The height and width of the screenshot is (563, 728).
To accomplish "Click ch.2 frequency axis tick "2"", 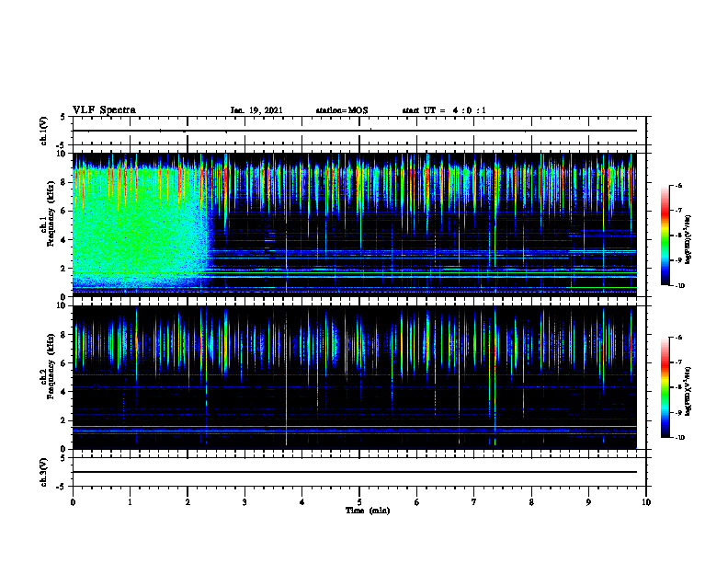I will coord(64,420).
